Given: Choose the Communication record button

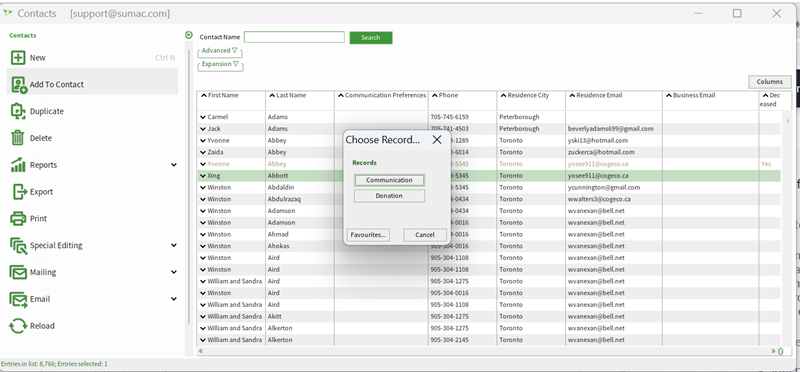Looking at the screenshot, I should (x=389, y=180).
